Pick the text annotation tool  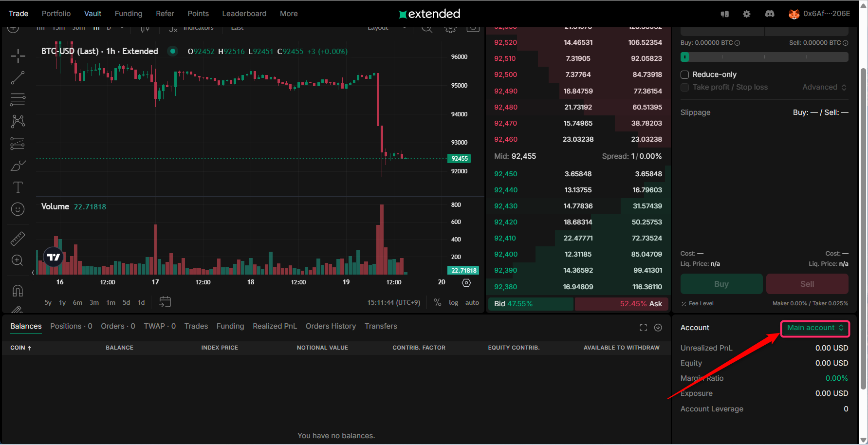[18, 187]
